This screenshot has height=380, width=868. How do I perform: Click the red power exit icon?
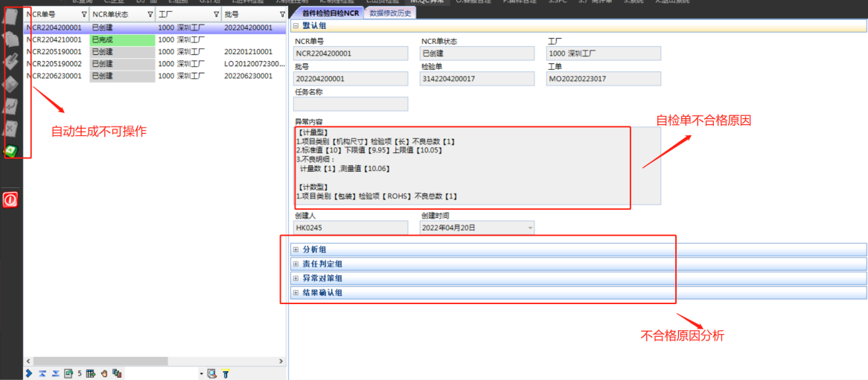pos(10,200)
